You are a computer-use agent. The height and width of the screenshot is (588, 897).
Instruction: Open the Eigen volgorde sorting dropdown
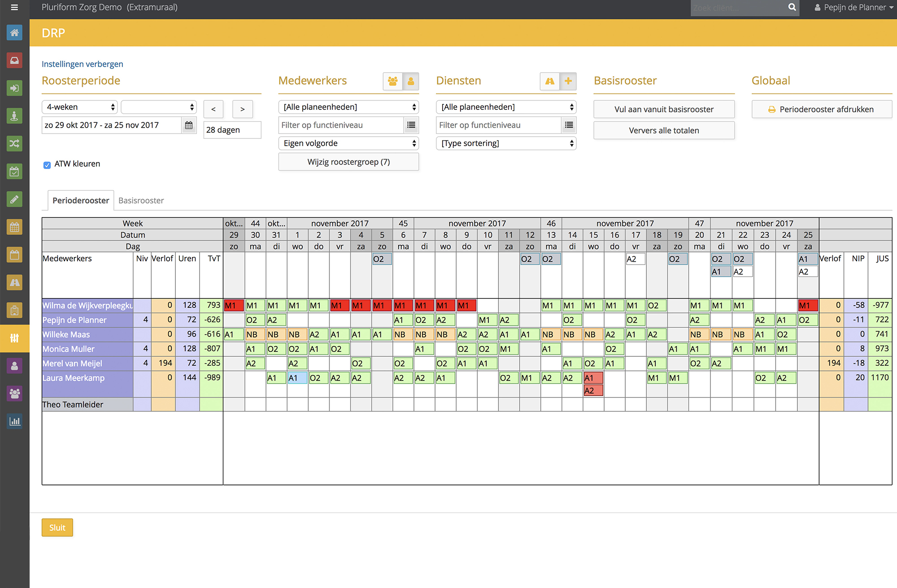[348, 143]
